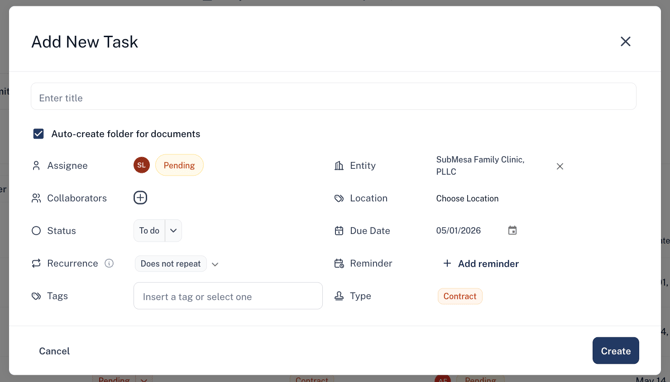Image resolution: width=670 pixels, height=382 pixels.
Task: Click the Due Date calendar label icon
Action: point(339,231)
